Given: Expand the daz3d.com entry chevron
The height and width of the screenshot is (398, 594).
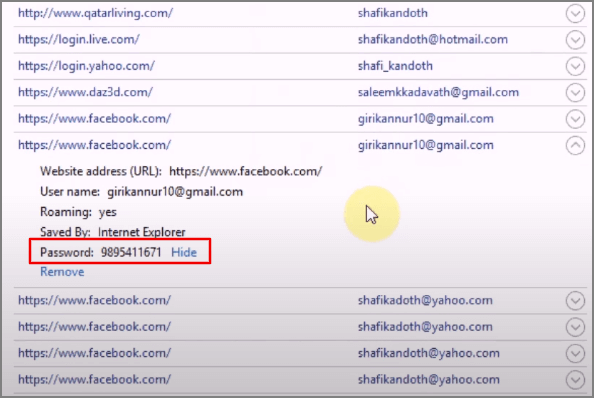Looking at the screenshot, I should 575,93.
